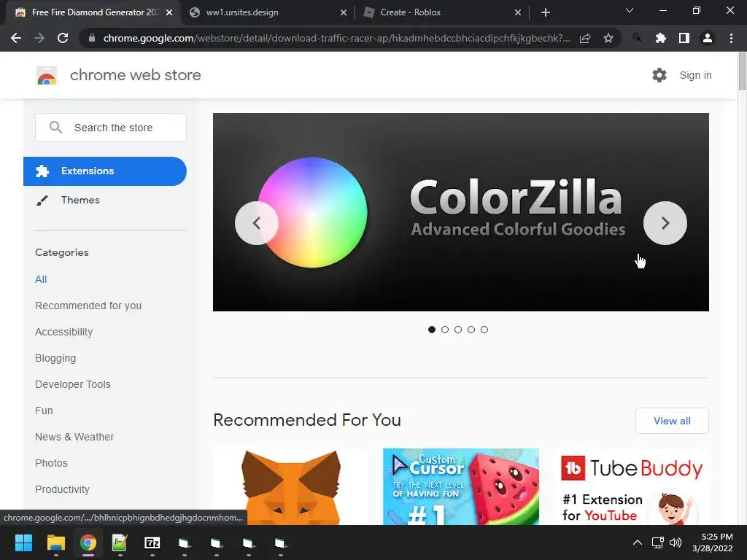Select the fourth carousel dot
The width and height of the screenshot is (747, 560).
coord(471,330)
